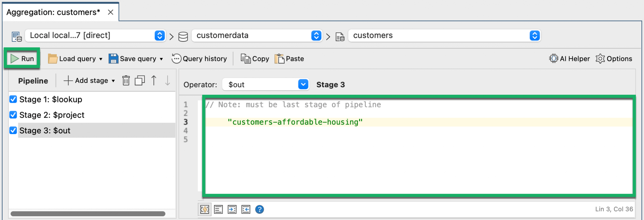This screenshot has width=644, height=220.
Task: Toggle Stage 3: $out checkbox
Action: [x=13, y=130]
